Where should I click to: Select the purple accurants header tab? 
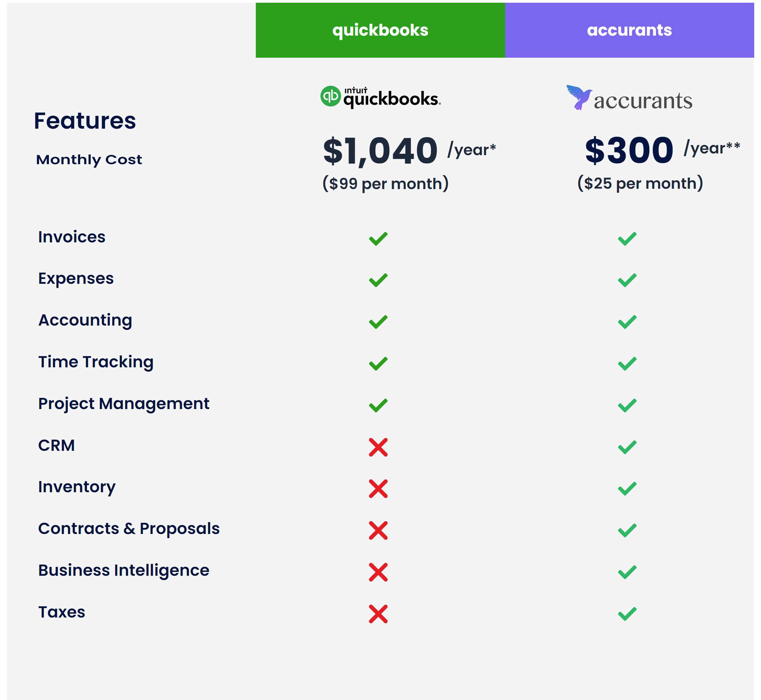click(629, 30)
